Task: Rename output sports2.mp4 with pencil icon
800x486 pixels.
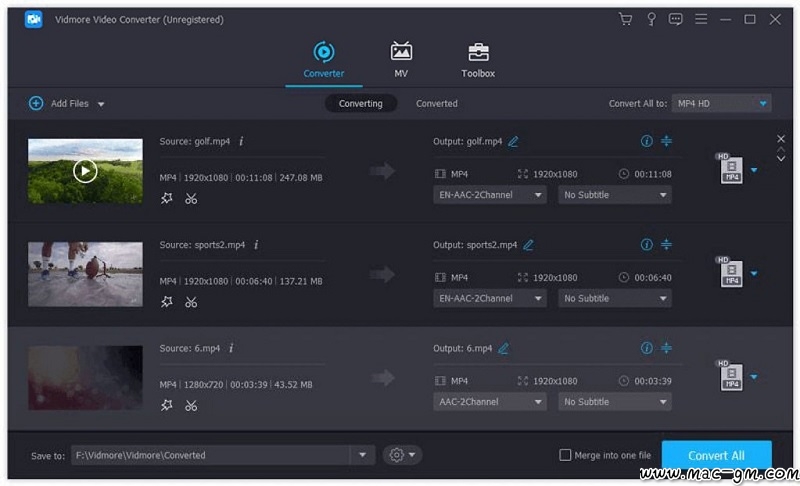Action: [529, 245]
